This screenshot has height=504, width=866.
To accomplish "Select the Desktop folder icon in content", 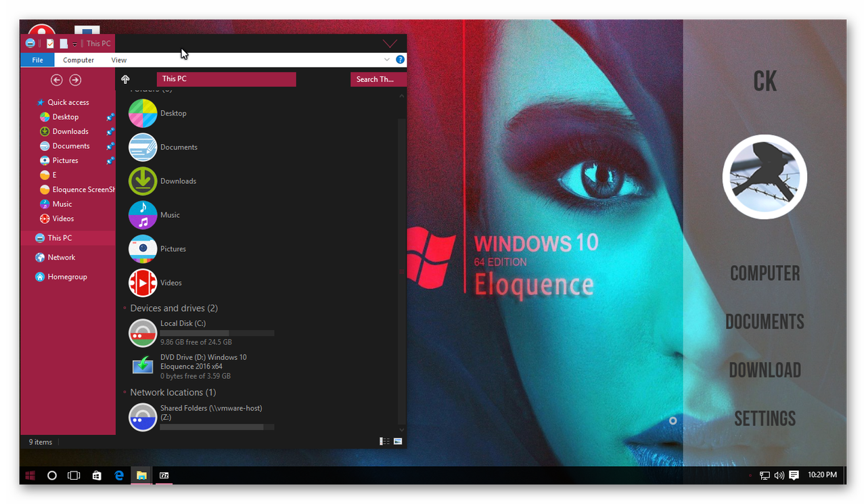I will 143,113.
